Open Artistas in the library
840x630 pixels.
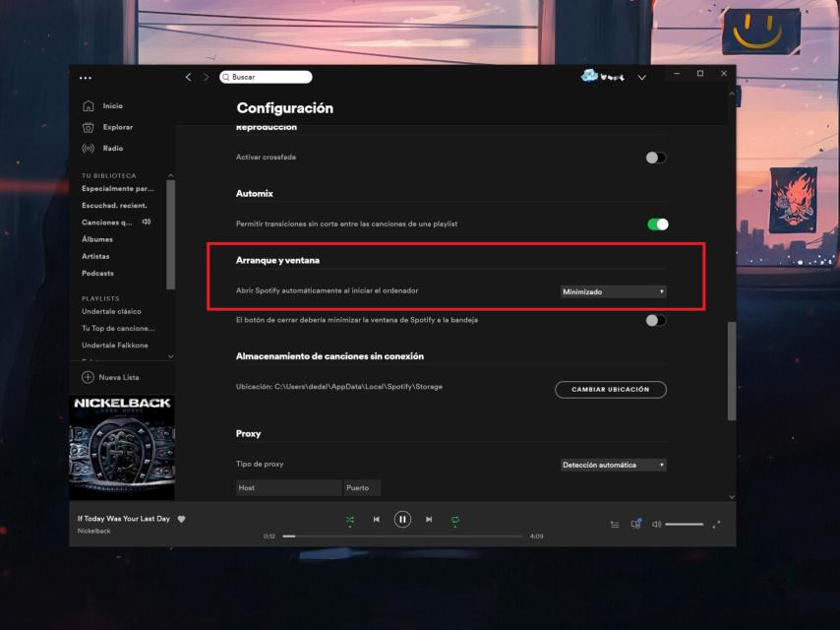95,256
